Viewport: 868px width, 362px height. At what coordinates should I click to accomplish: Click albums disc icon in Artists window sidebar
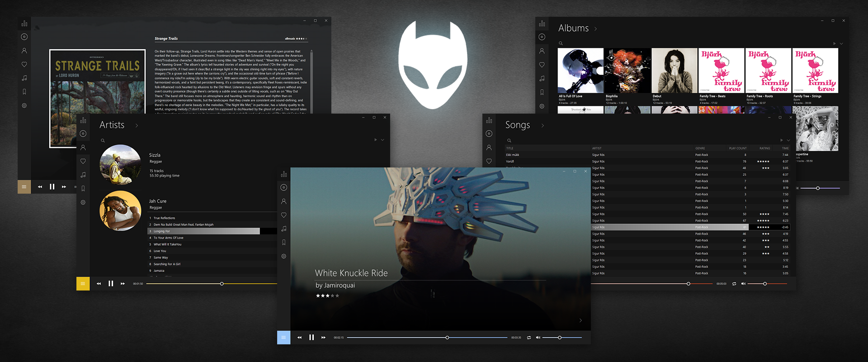83,133
